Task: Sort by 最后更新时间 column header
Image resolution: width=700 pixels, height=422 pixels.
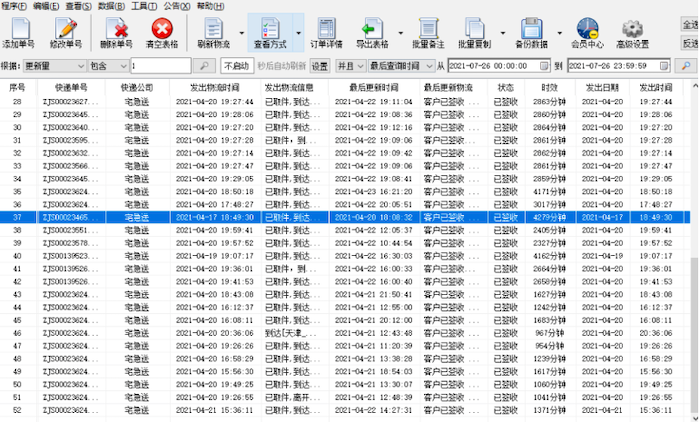Action: [x=374, y=88]
